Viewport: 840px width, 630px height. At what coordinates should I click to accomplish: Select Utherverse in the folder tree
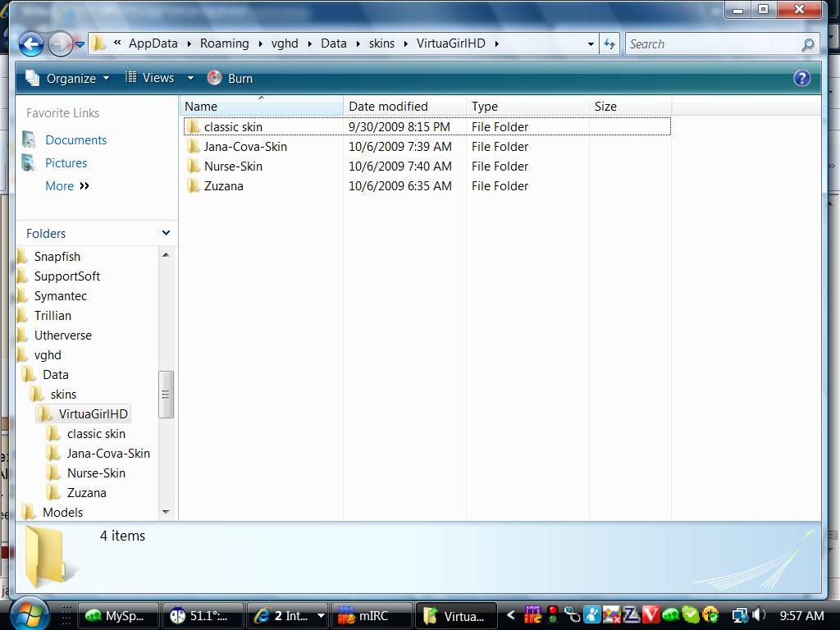coord(62,336)
